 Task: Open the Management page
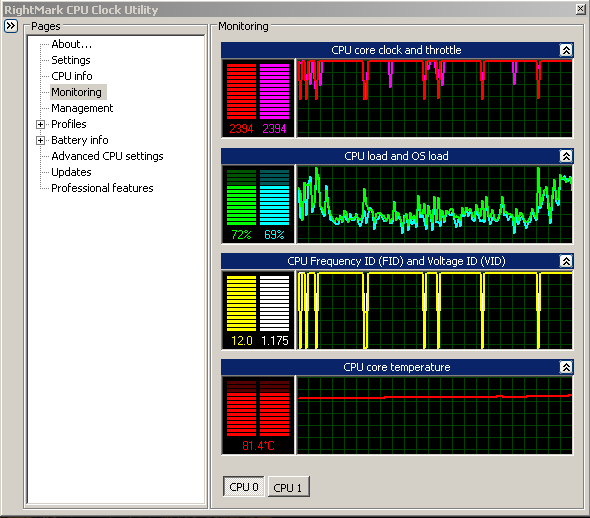pyautogui.click(x=82, y=108)
